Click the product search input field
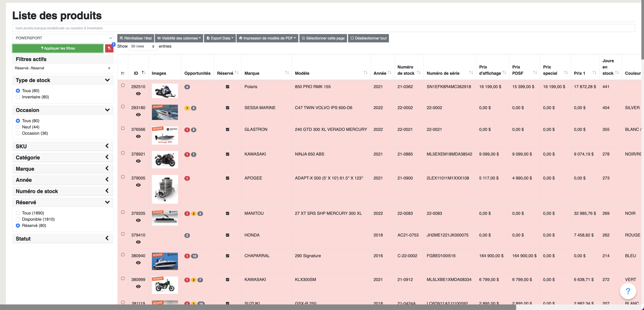The width and height of the screenshot is (644, 310). [x=324, y=28]
